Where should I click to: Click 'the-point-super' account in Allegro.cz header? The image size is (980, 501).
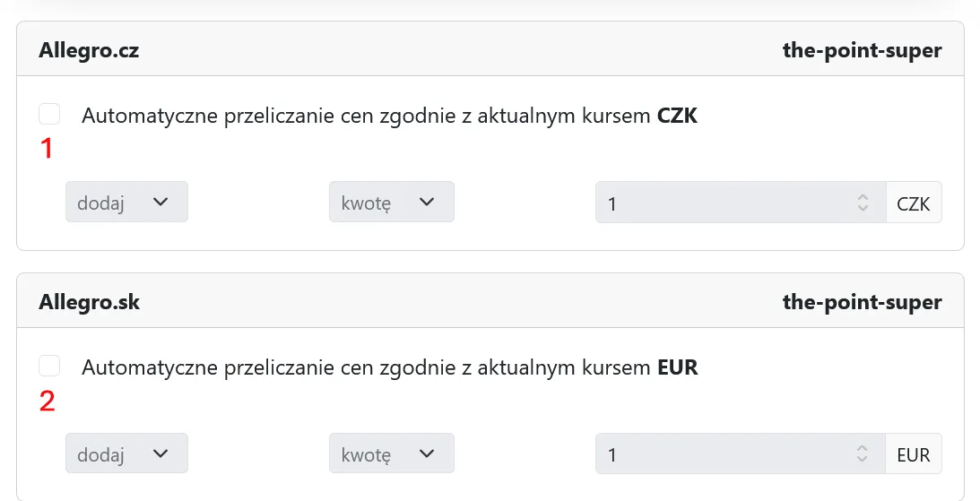(x=862, y=50)
